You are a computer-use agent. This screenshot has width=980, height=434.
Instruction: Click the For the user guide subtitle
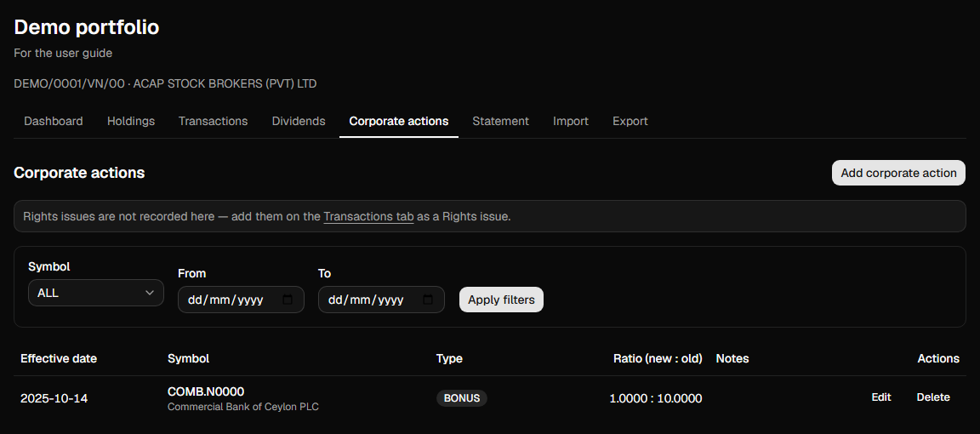coord(63,53)
